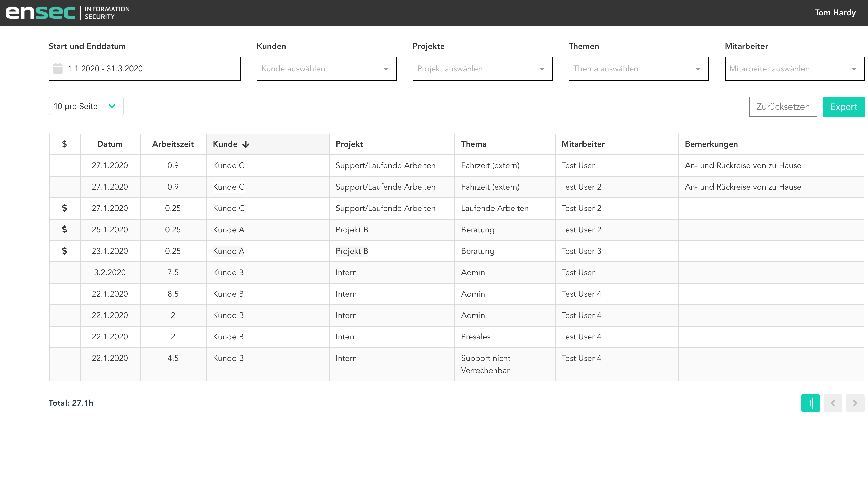
Task: Open the Projekt auswählen dropdown
Action: [x=482, y=69]
